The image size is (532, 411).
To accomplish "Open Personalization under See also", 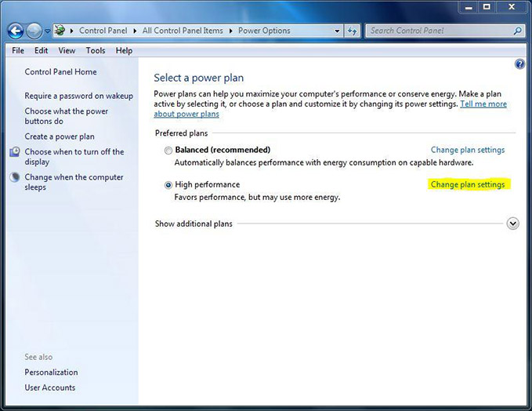I will click(x=51, y=373).
